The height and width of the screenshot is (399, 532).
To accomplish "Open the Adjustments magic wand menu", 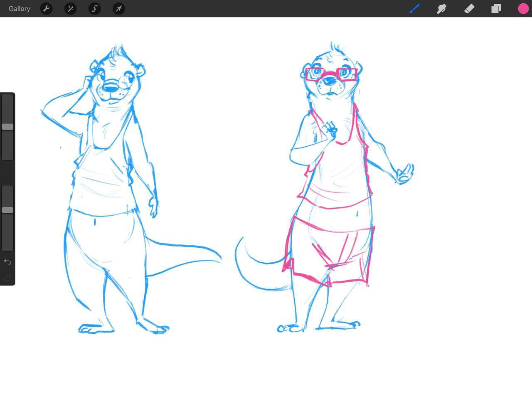I will pyautogui.click(x=71, y=8).
